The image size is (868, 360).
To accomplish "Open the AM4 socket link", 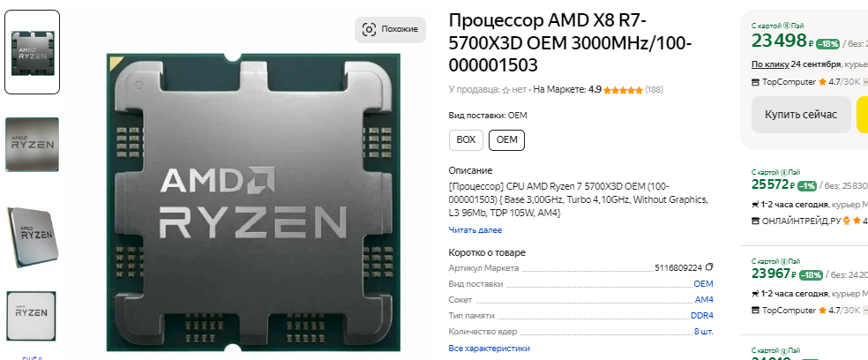I will point(704,300).
